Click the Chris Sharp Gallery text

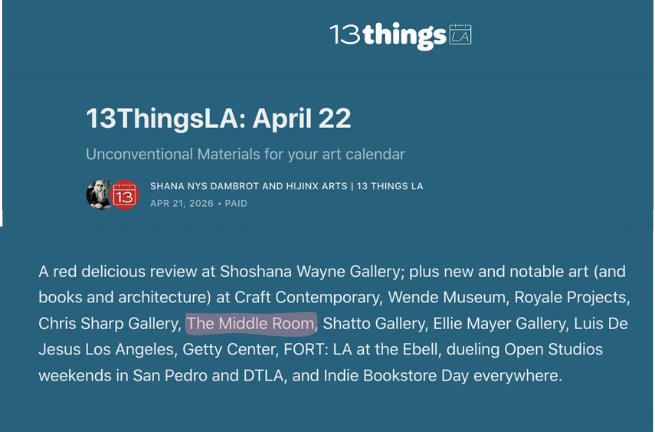click(108, 324)
